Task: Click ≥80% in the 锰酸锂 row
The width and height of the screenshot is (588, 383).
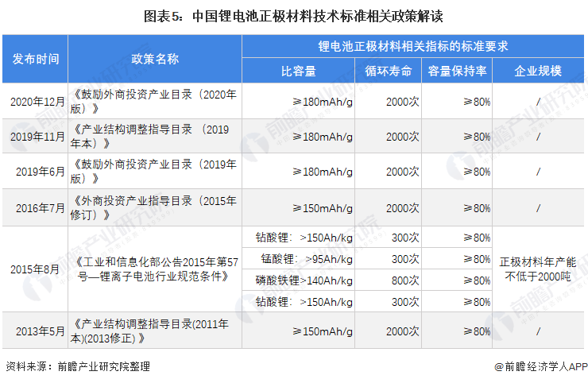Action: pos(477,259)
